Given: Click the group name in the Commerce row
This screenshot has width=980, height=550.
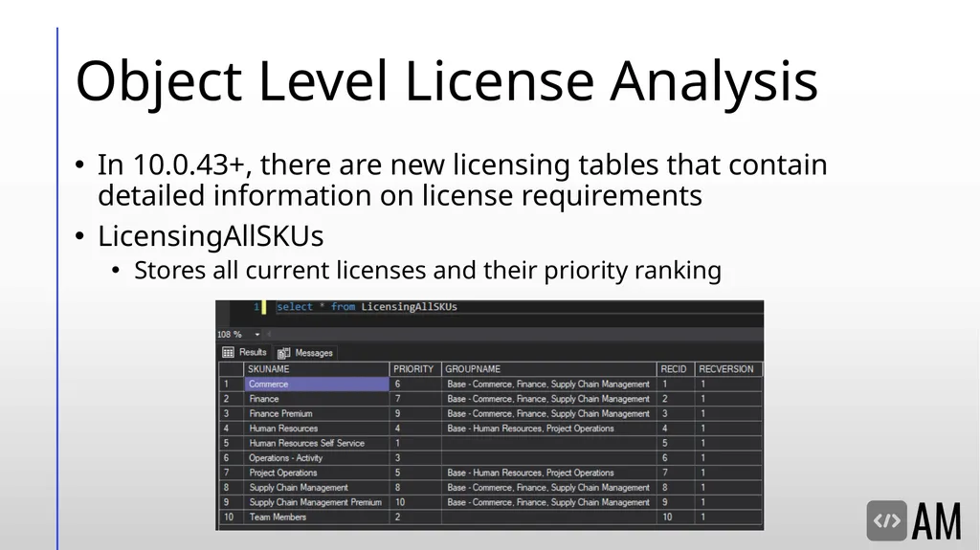Looking at the screenshot, I should pos(548,384).
